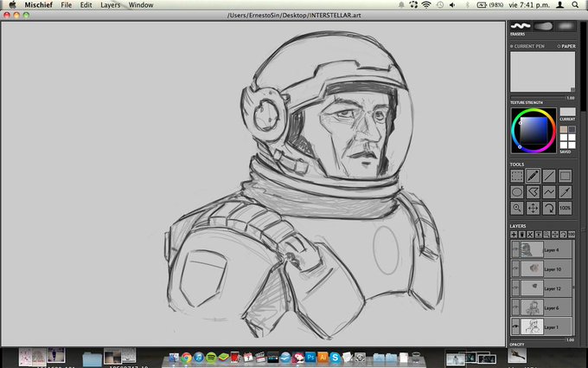Open the Layers menu
The height and width of the screenshot is (368, 588).
pyautogui.click(x=110, y=4)
